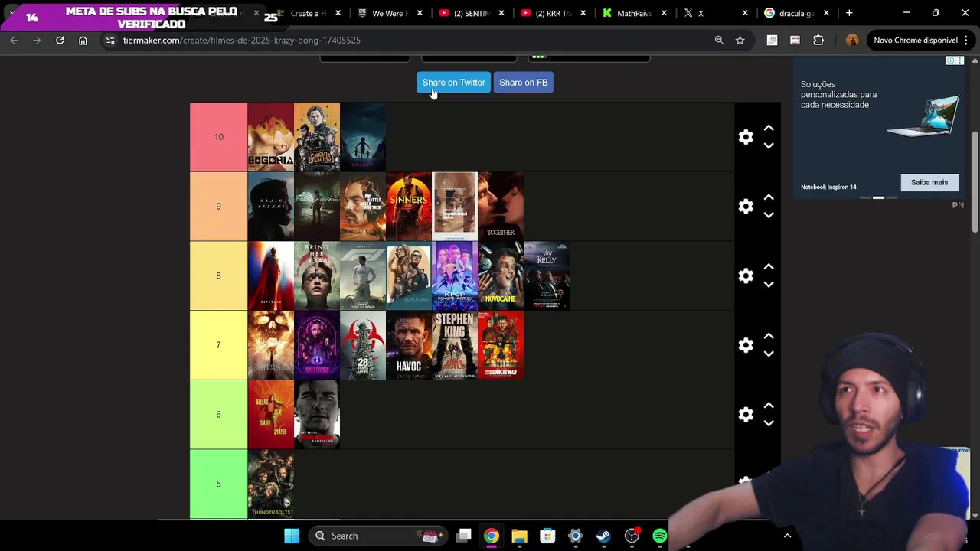Screen dimensions: 980x551
Task: Open the page zoom magnifier icon
Action: point(719,40)
